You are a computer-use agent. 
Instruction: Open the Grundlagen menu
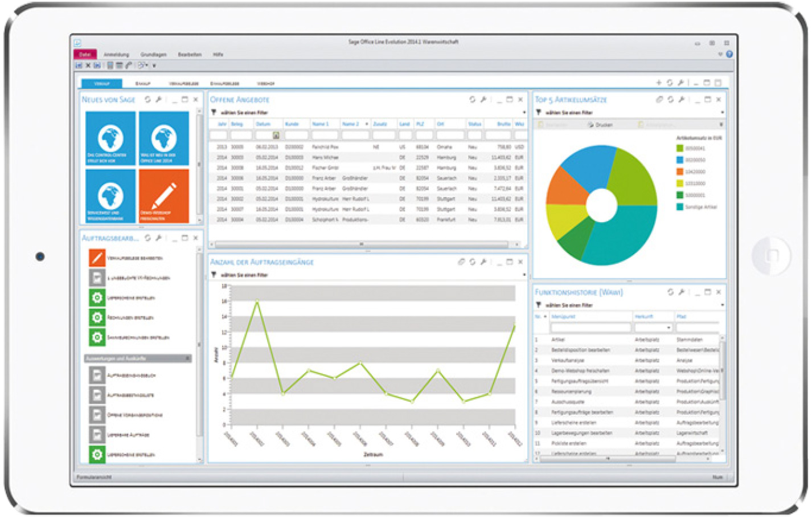(153, 55)
